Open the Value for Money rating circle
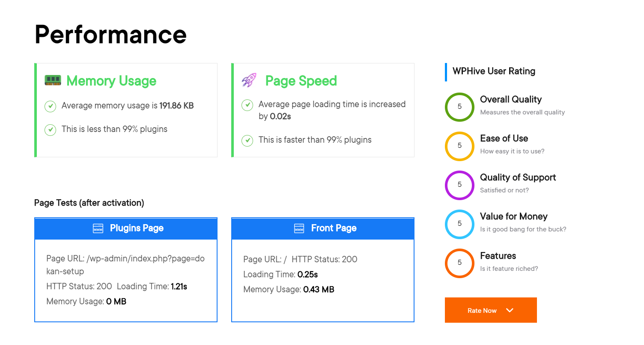The width and height of the screenshot is (644, 345). point(459,224)
